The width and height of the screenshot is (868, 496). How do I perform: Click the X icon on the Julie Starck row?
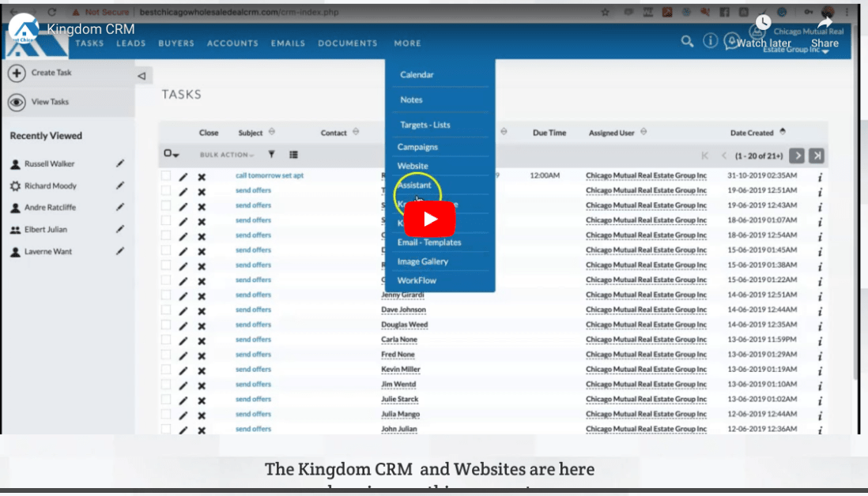coord(202,401)
